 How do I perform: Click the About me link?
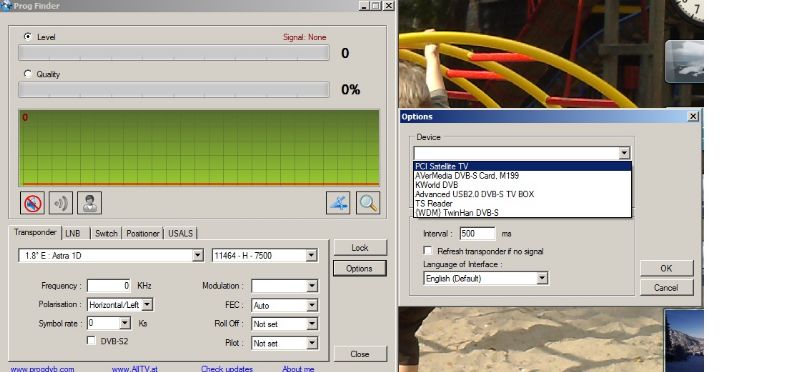click(x=298, y=369)
